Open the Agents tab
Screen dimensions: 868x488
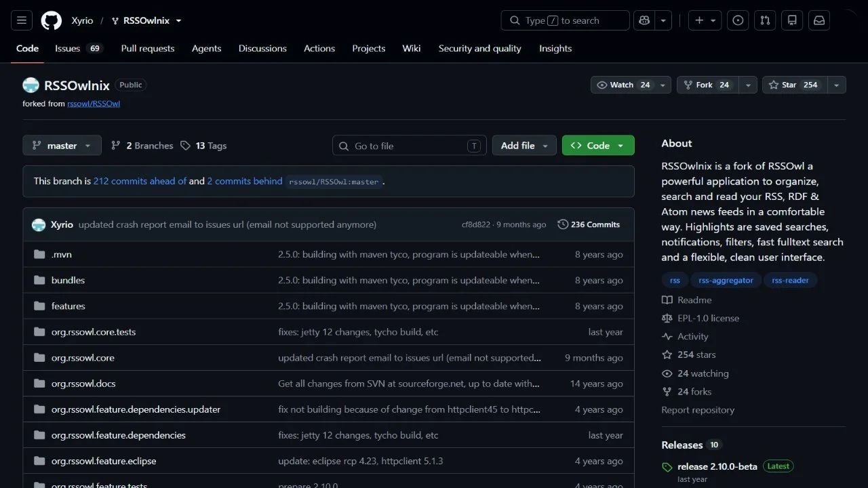click(206, 49)
